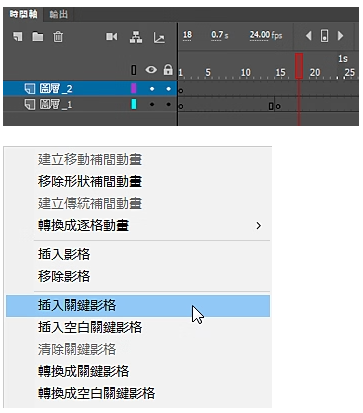
Task: Lock 圖層_2 using its lock dot
Action: point(168,89)
